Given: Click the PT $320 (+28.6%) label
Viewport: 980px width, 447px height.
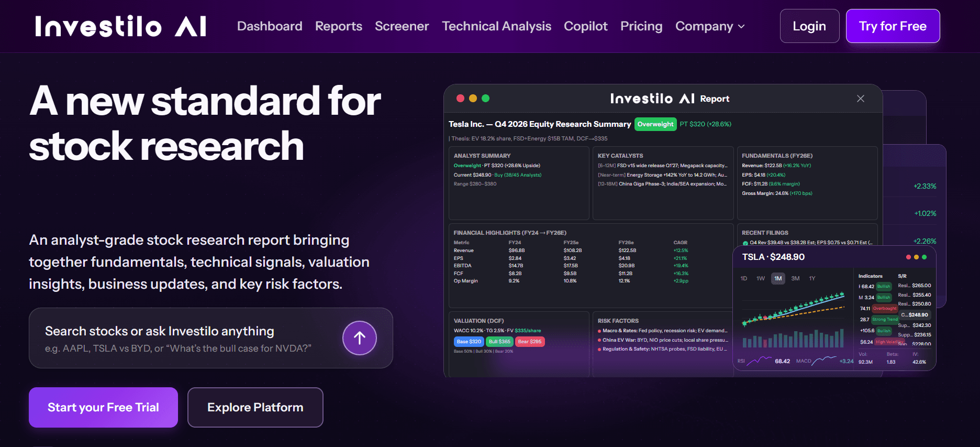Looking at the screenshot, I should pyautogui.click(x=705, y=124).
